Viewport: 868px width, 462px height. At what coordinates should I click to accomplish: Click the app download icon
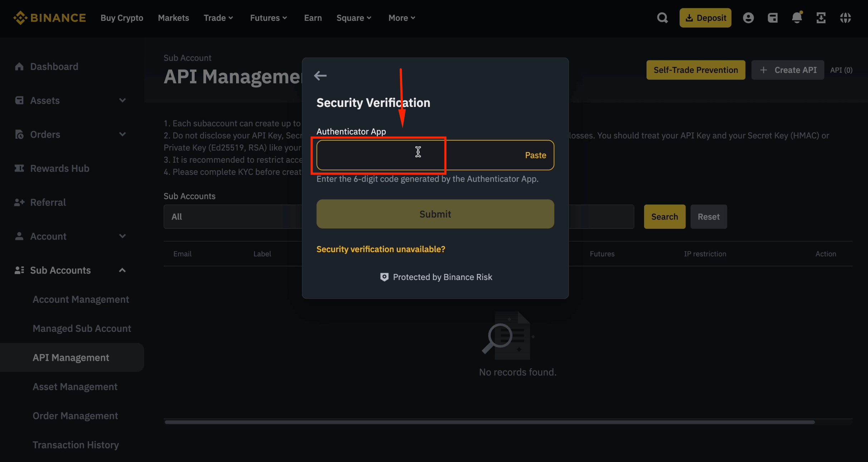pos(821,18)
